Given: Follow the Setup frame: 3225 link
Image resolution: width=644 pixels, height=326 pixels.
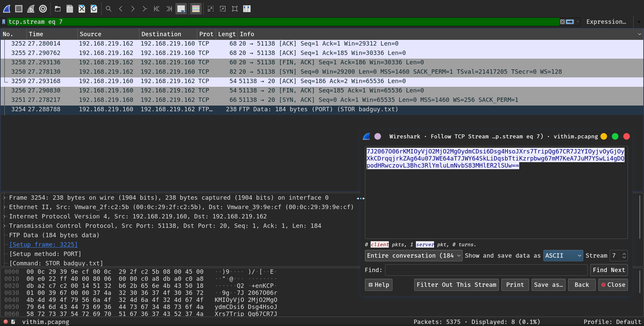Looking at the screenshot, I should (43, 245).
